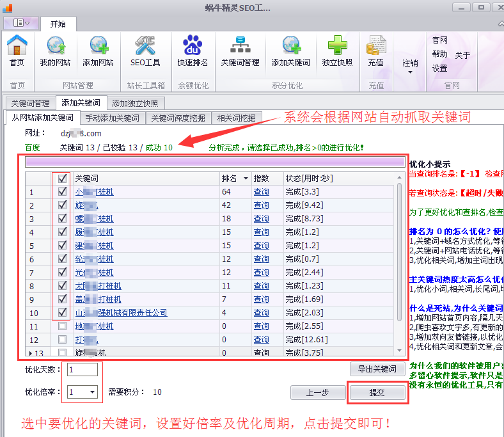Screen dimensions: 504x437
Task: Expand the 优化倍率 dropdown
Action: pyautogui.click(x=93, y=392)
